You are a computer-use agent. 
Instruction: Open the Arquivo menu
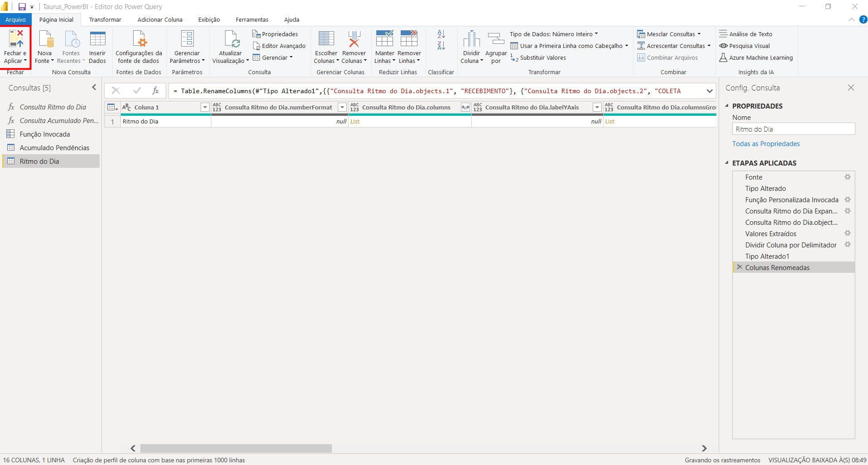[x=16, y=19]
